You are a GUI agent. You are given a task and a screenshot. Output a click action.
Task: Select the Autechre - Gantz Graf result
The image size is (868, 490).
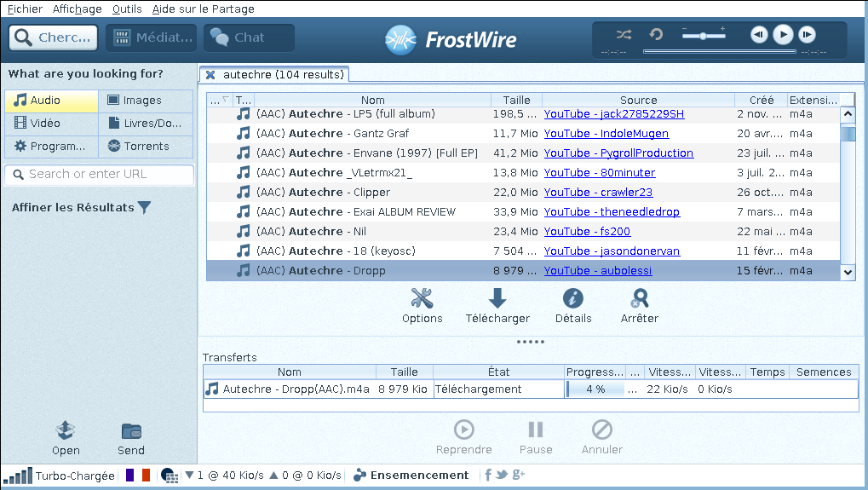(523, 134)
